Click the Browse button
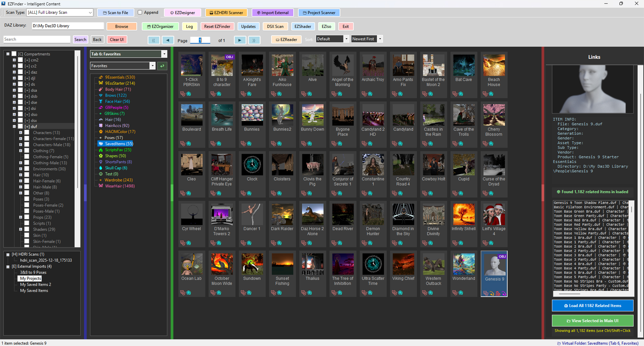The height and width of the screenshot is (346, 644). tap(122, 26)
